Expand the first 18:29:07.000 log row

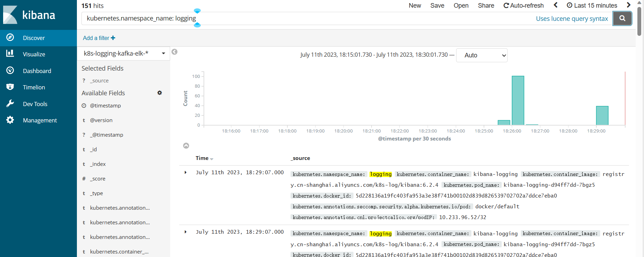(185, 172)
